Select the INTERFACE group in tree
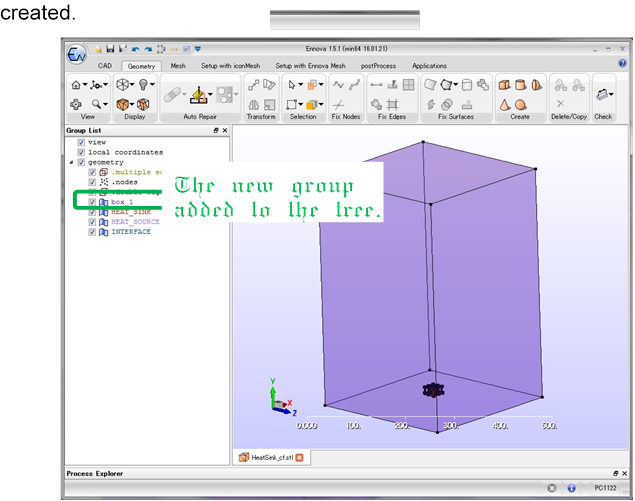 click(x=131, y=232)
